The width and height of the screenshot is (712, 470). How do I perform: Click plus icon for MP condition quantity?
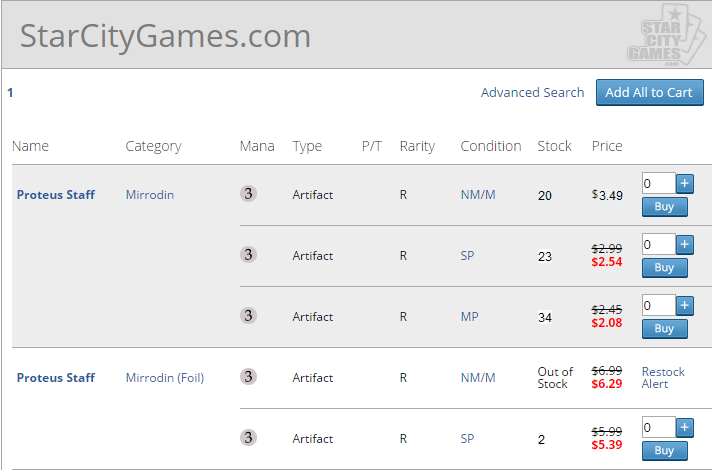685,305
